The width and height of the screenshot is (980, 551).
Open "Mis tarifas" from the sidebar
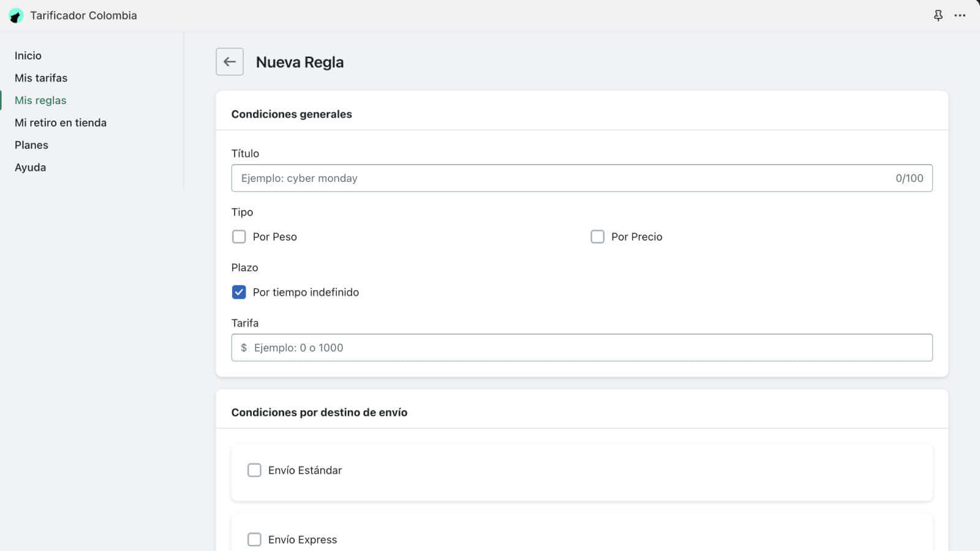tap(41, 78)
